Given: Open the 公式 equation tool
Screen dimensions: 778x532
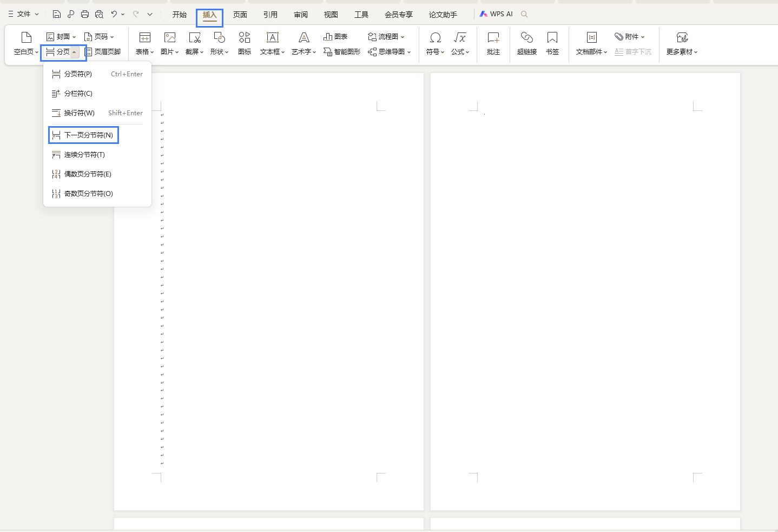Looking at the screenshot, I should point(460,43).
